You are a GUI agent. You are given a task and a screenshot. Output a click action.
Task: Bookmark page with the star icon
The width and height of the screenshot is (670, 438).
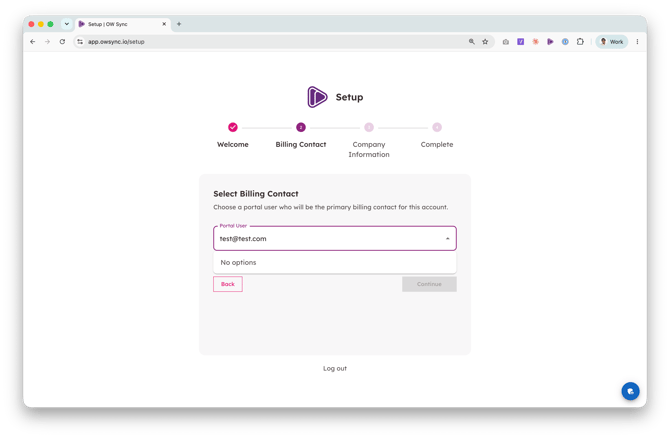(485, 42)
